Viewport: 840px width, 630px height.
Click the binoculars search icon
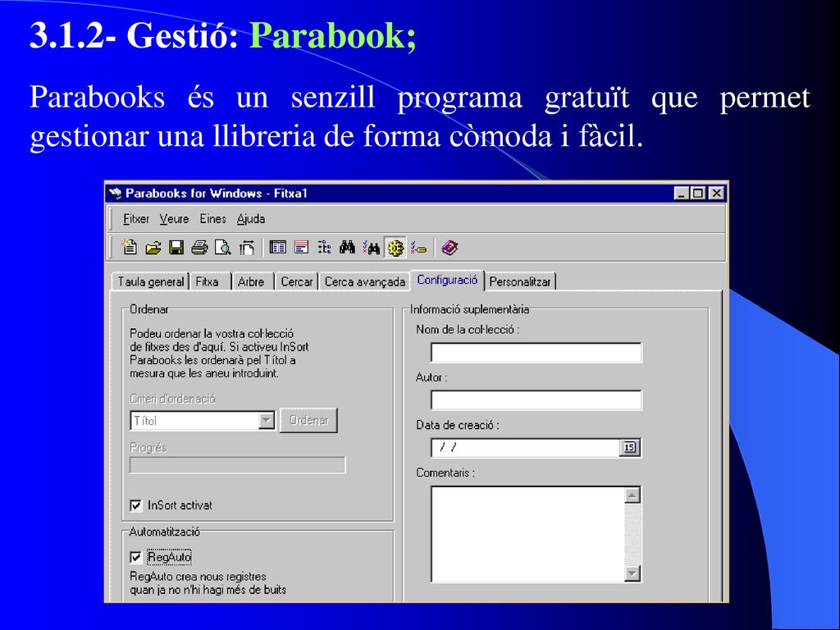pos(347,248)
